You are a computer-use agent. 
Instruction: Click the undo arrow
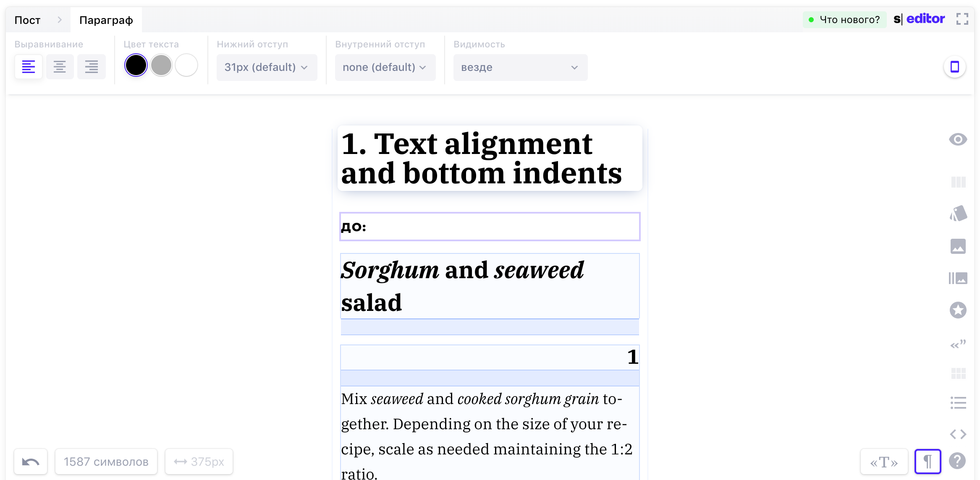coord(31,462)
